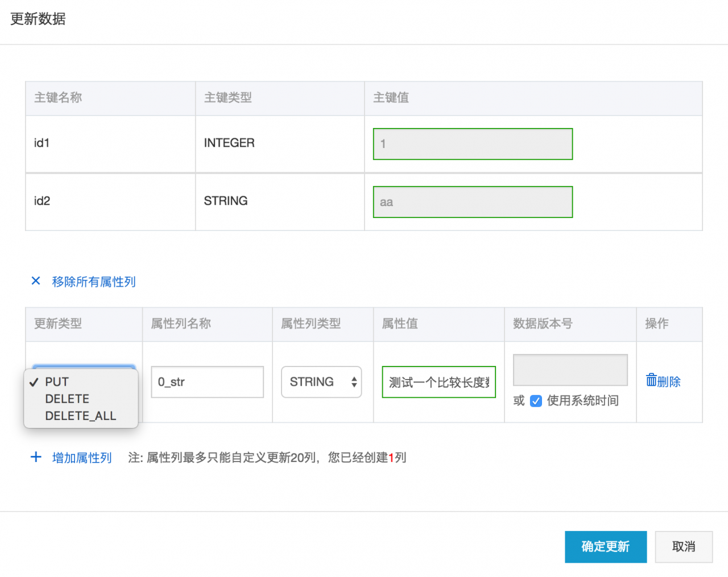Screen dimensions: 728x577
Task: Click the 更新数据 dialog title
Action: 38,19
